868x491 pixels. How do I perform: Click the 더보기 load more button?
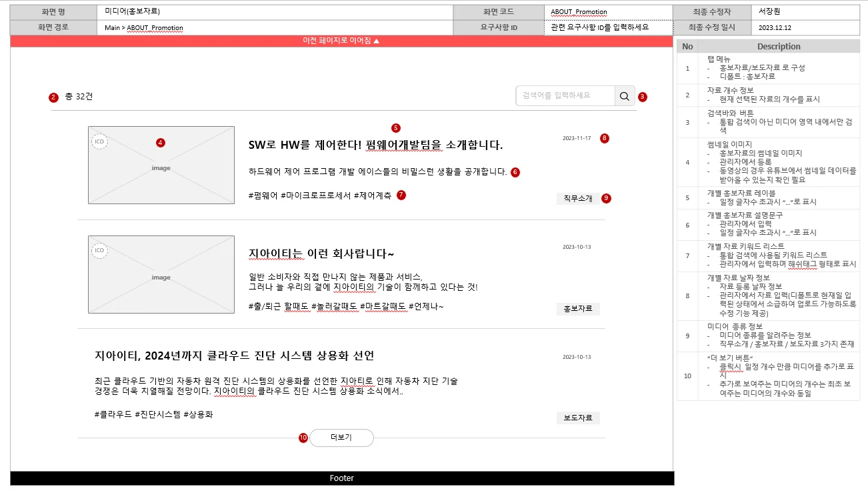pos(341,438)
